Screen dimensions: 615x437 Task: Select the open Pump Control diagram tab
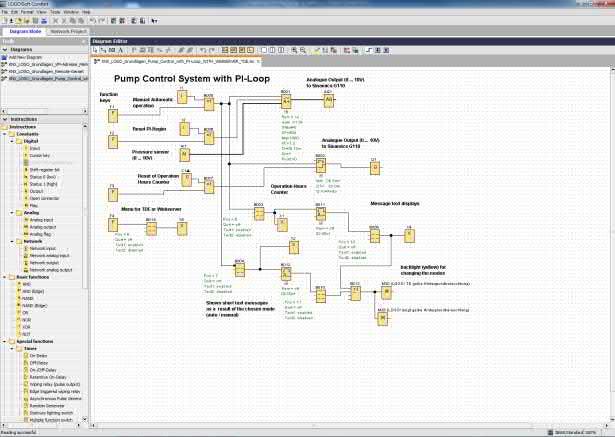pyautogui.click(x=177, y=62)
